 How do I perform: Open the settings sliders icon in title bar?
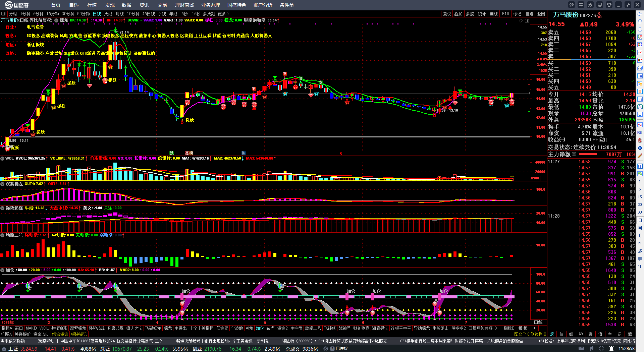581,5
